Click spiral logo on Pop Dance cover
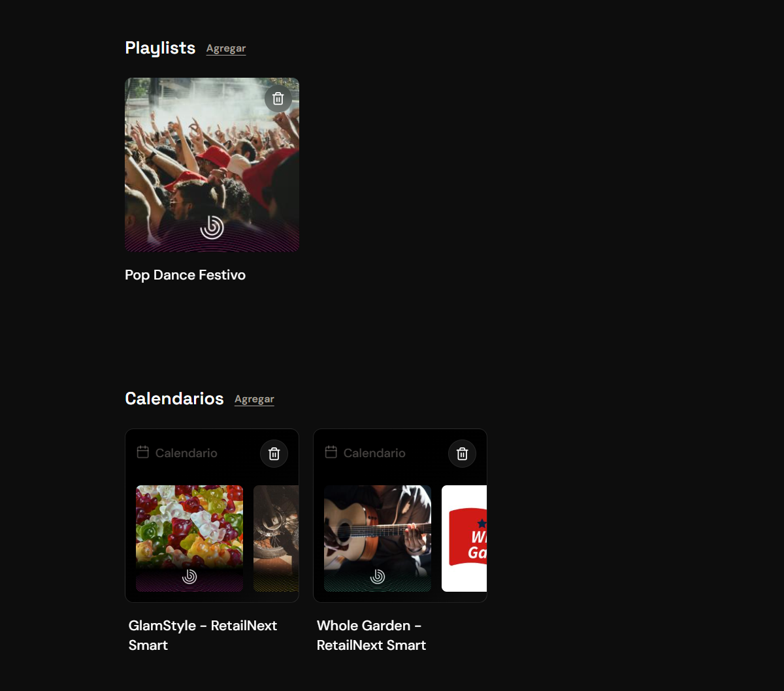The height and width of the screenshot is (691, 784). (212, 227)
